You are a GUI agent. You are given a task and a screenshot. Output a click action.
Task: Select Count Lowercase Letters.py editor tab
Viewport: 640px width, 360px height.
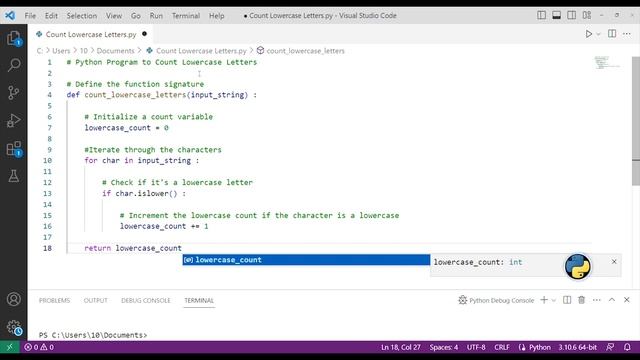[x=91, y=34]
